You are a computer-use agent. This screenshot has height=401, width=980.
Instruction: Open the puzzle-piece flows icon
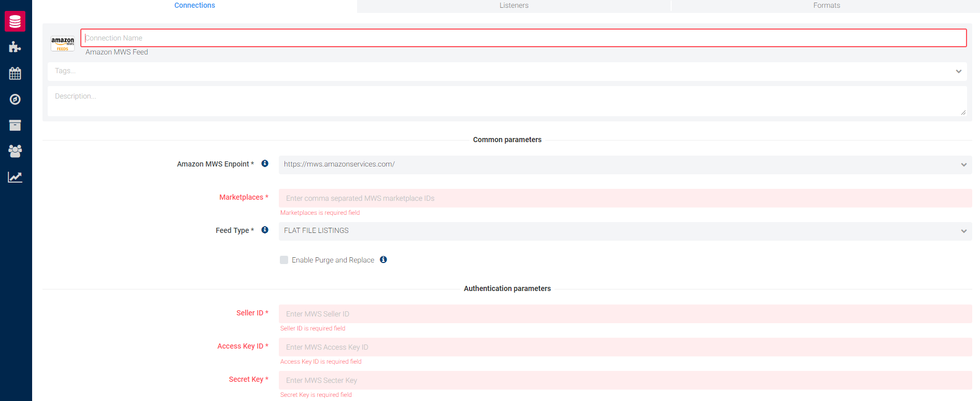[15, 47]
